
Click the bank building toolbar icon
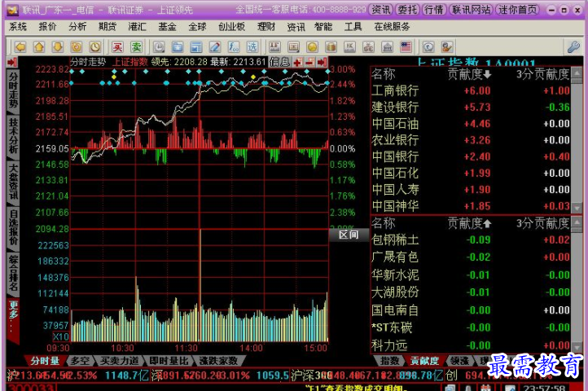click(x=387, y=47)
